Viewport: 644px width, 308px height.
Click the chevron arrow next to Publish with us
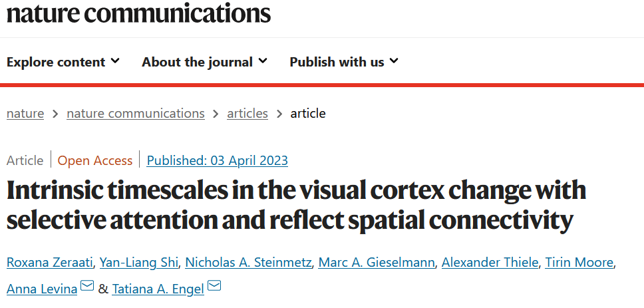coord(394,61)
